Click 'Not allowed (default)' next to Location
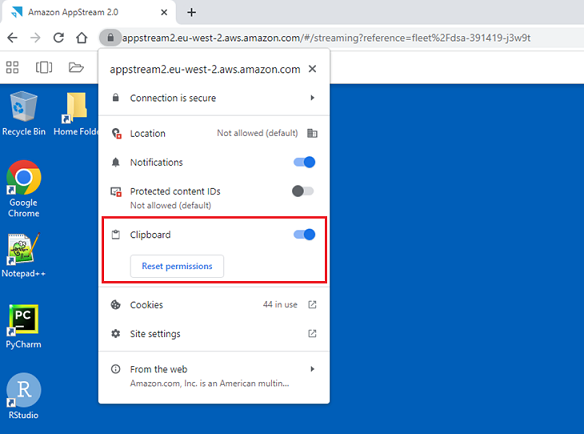This screenshot has width=584, height=434. [257, 133]
